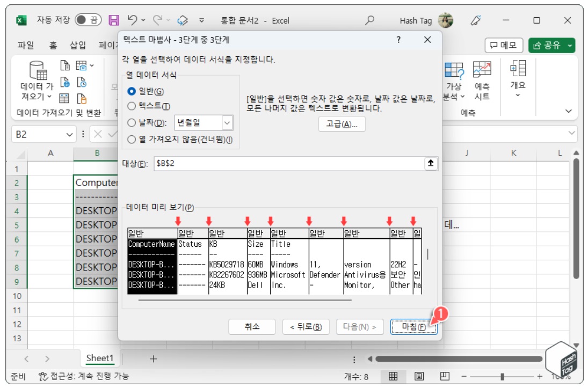Click the 접근성 accessibility status item
Viewport: 588px width, 388px height.
(x=83, y=376)
